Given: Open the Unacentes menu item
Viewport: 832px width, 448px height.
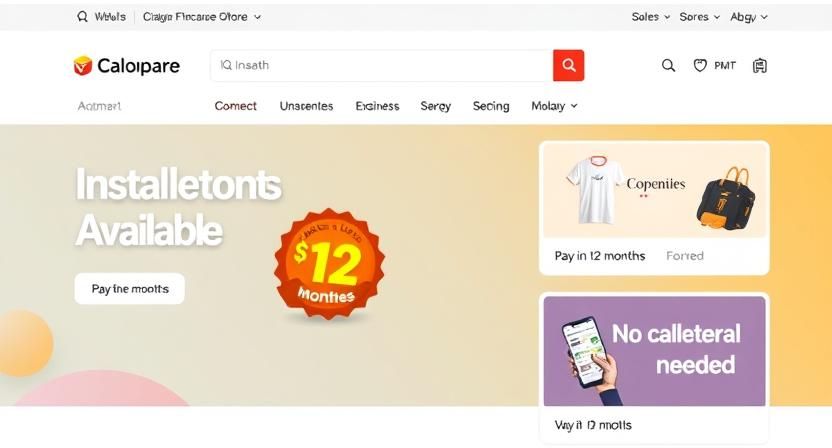Looking at the screenshot, I should (x=306, y=106).
